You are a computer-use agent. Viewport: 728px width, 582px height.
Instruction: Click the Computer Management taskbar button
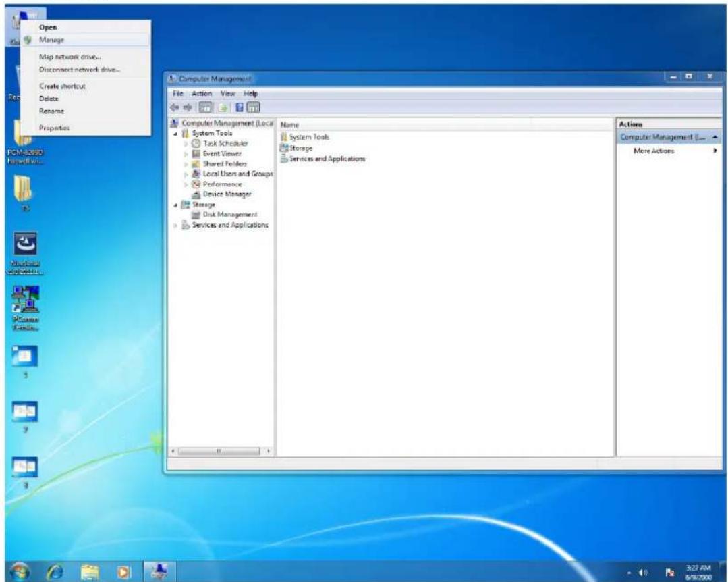click(x=159, y=572)
